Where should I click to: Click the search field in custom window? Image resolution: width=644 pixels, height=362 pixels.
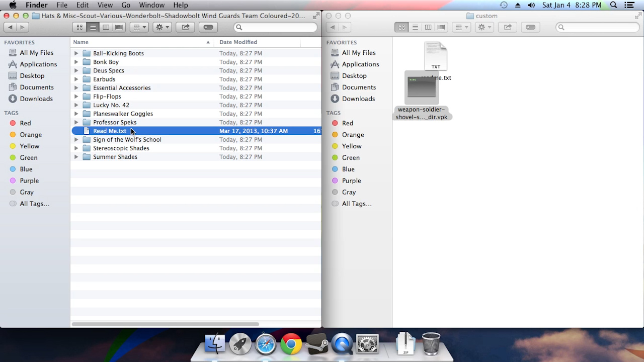click(597, 27)
